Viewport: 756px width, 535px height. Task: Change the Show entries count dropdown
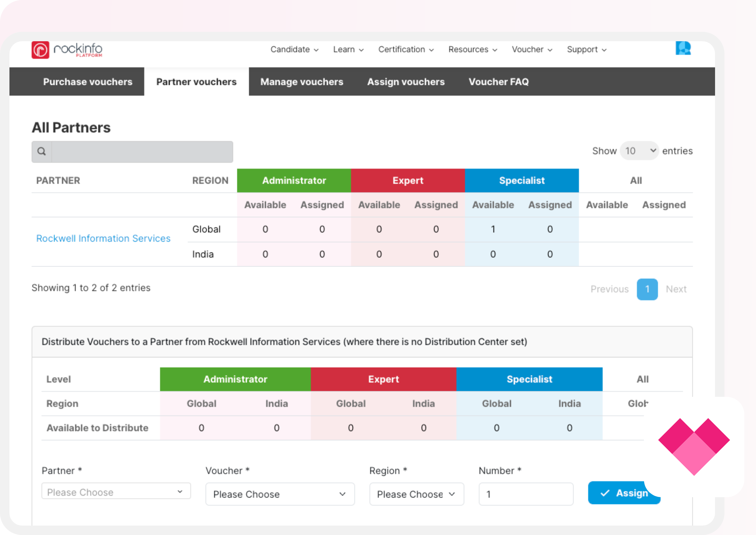639,151
